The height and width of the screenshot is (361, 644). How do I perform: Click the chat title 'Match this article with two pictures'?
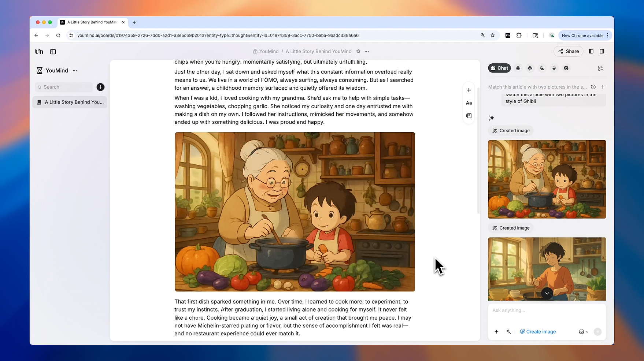(537, 87)
